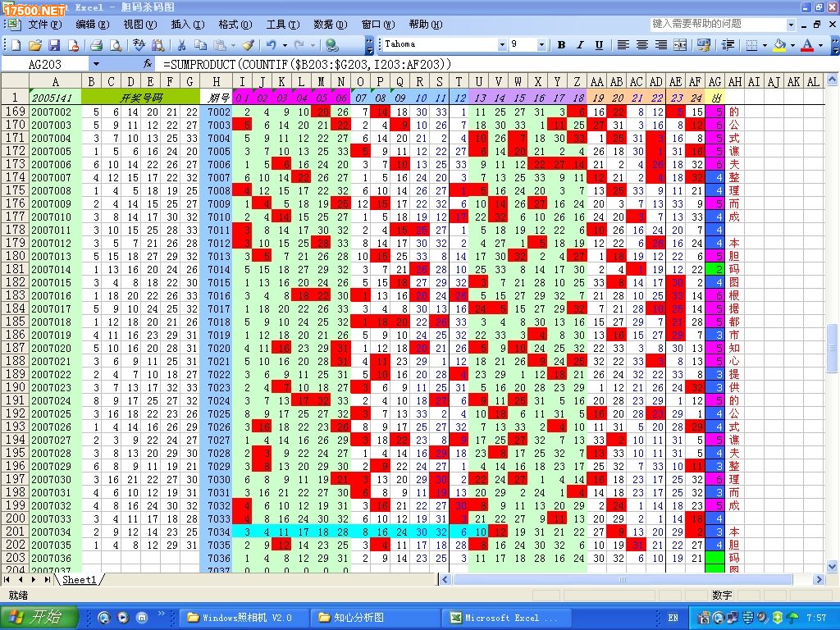
Task: Run the spelling check toolbar icon
Action: coord(139,46)
